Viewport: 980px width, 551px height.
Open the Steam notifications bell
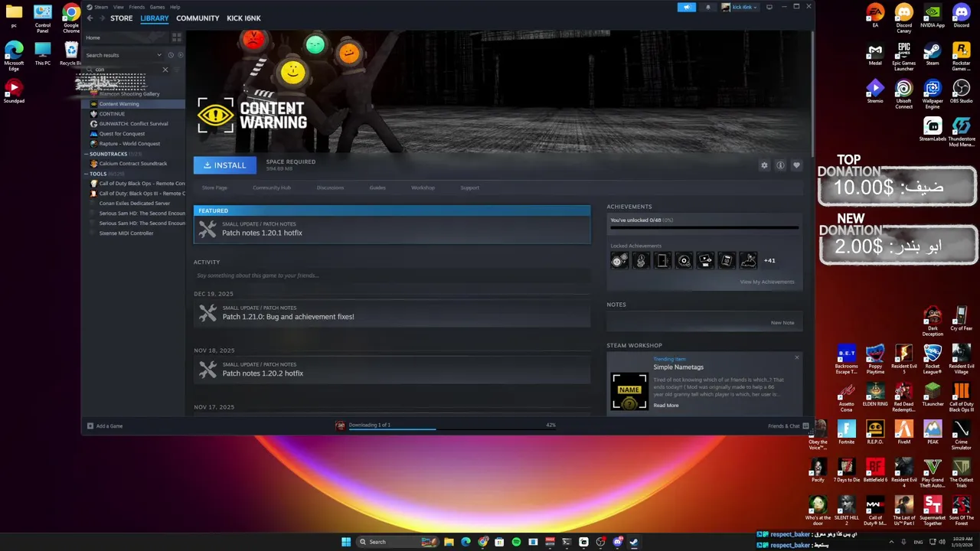tap(707, 7)
